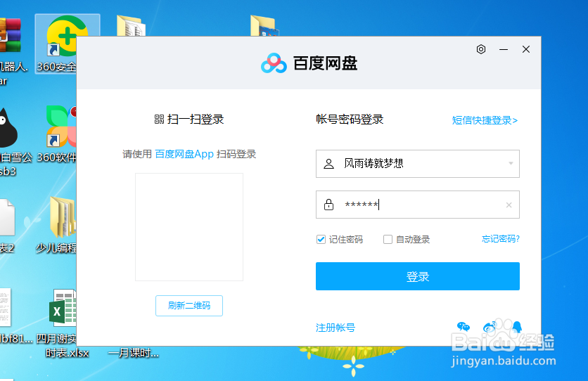Clear the password with the X icon
Screen dimensions: 588x381
pyautogui.click(x=509, y=205)
